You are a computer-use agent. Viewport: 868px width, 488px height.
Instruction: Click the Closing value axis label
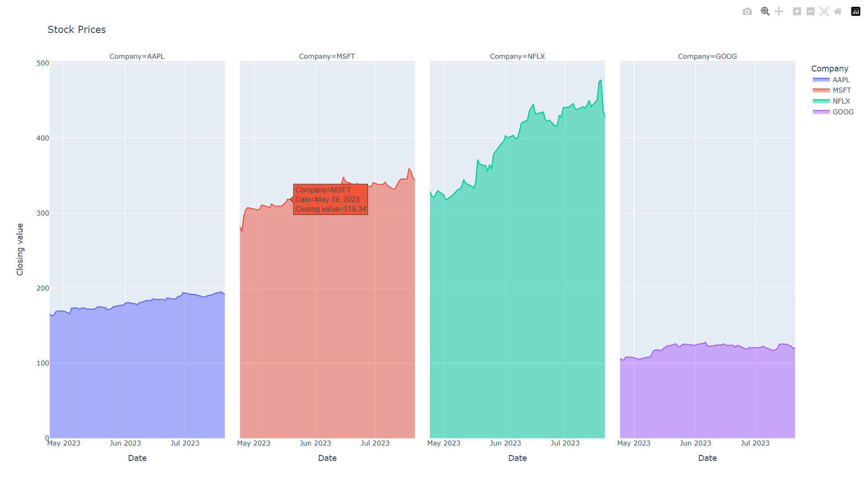click(x=20, y=250)
